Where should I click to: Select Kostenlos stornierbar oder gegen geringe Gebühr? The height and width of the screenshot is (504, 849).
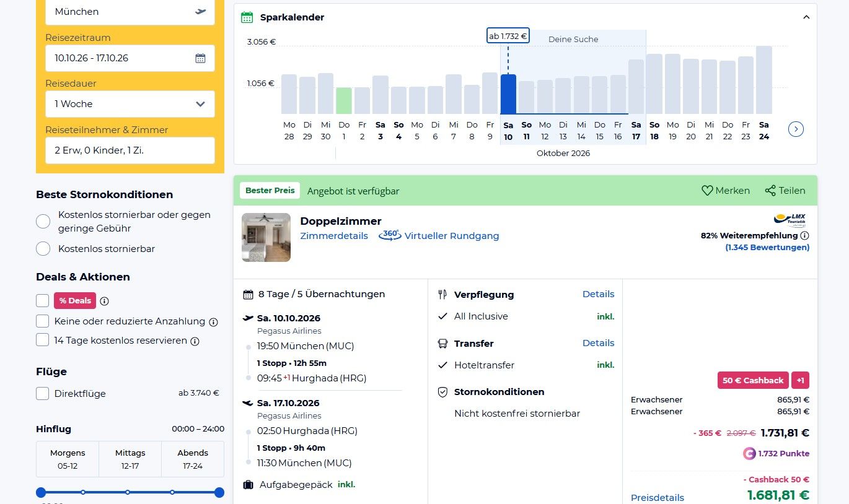(43, 222)
